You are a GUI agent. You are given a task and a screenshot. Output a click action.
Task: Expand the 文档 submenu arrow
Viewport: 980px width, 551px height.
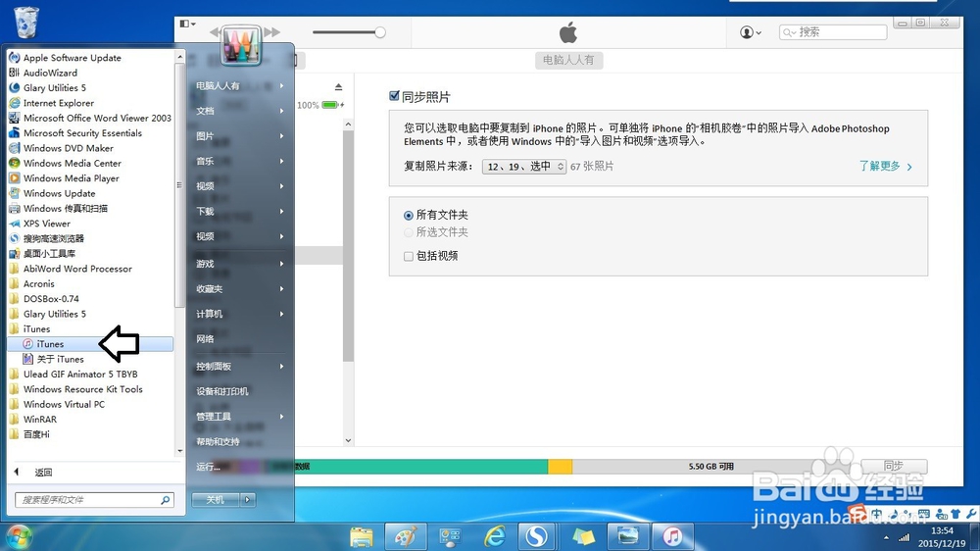(282, 111)
